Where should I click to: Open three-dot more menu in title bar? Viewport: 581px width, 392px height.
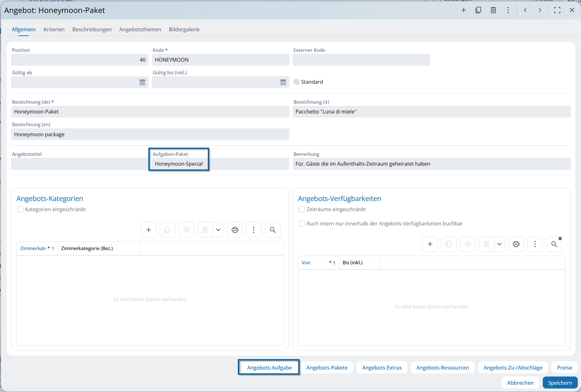tap(508, 10)
